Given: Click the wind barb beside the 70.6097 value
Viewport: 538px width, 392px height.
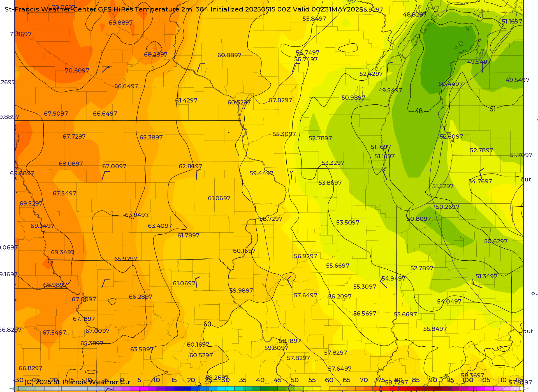Looking at the screenshot, I should click(x=106, y=69).
